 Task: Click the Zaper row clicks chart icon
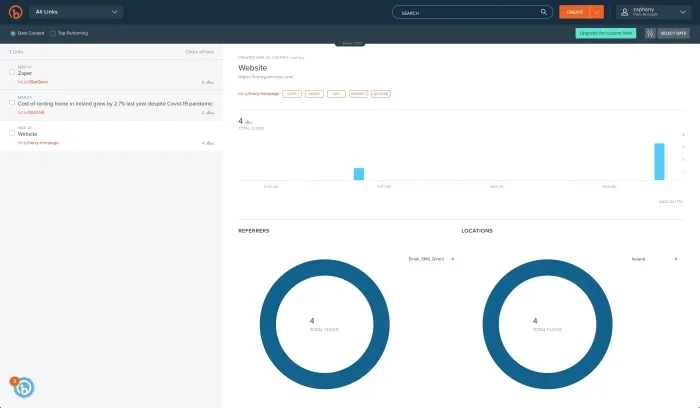click(210, 82)
